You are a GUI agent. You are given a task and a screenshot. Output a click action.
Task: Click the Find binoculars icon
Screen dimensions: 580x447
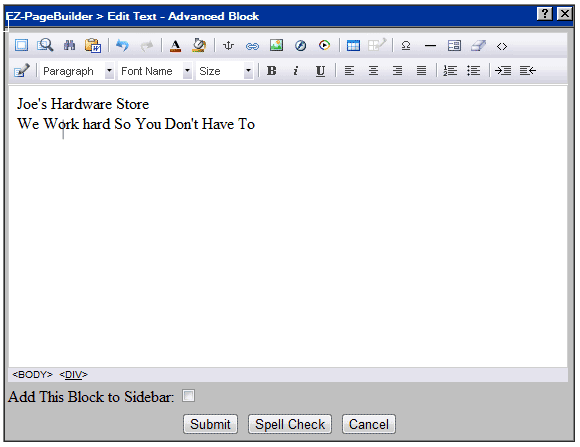tap(69, 46)
